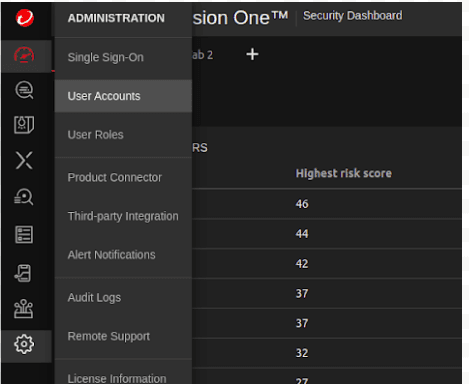The height and width of the screenshot is (384, 469).
Task: Open Third-party Integration menu entry
Action: pyautogui.click(x=123, y=216)
